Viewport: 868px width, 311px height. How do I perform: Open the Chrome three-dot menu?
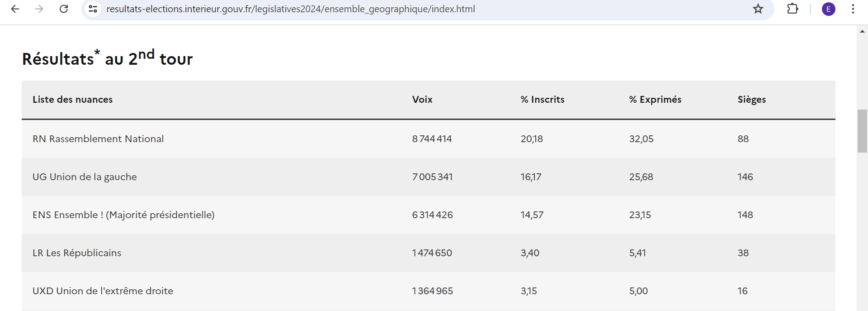pos(853,9)
